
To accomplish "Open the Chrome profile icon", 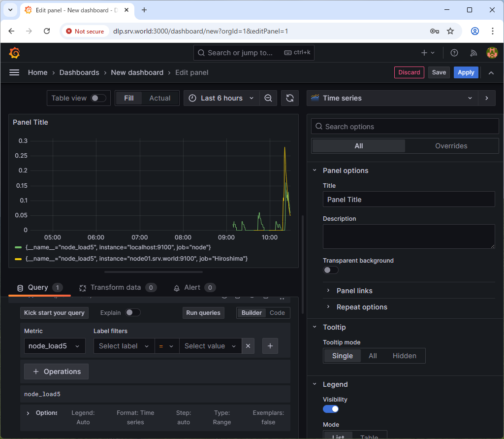I will (475, 31).
